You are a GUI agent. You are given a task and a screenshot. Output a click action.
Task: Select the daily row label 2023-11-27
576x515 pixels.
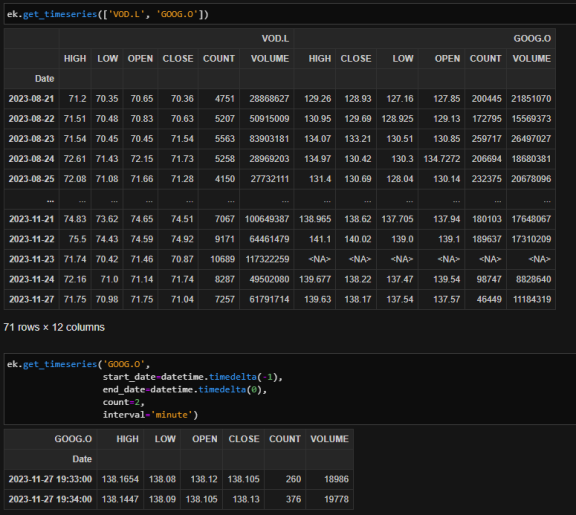[31, 299]
